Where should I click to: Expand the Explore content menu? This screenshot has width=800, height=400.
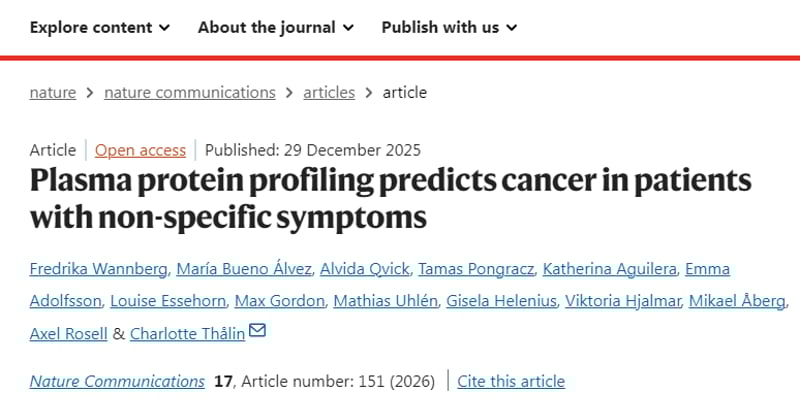point(99,27)
